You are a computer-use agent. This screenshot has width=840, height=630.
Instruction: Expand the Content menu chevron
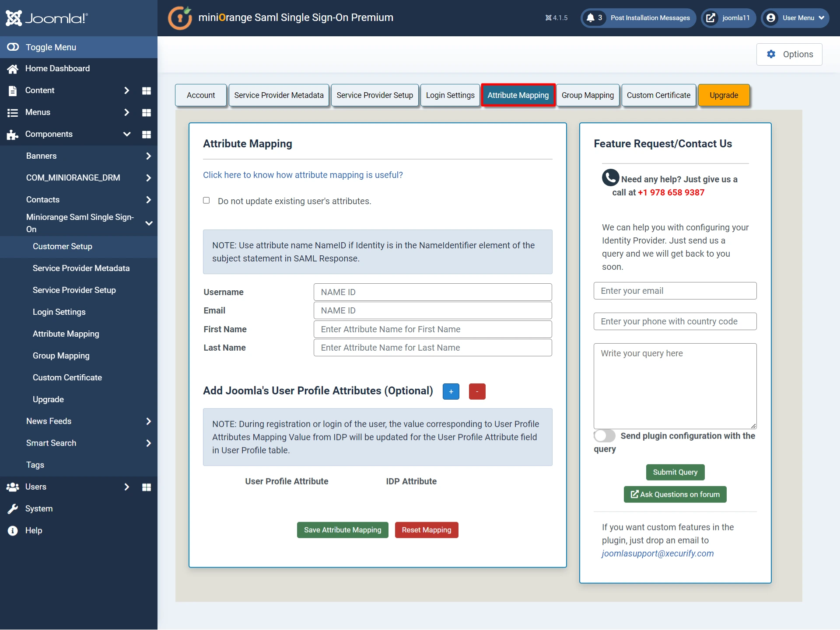click(126, 90)
